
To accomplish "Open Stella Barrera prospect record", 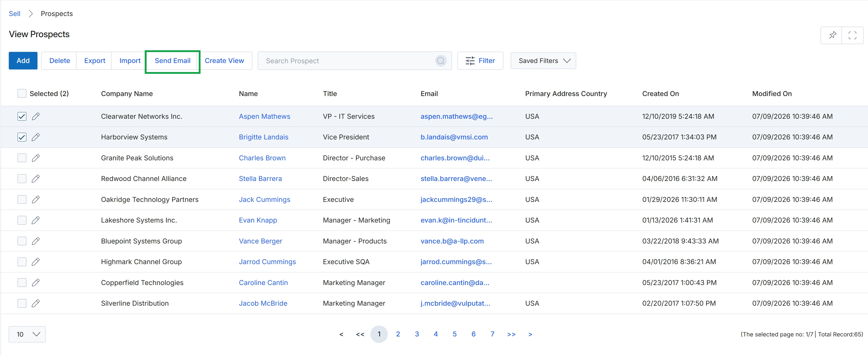I will (260, 178).
